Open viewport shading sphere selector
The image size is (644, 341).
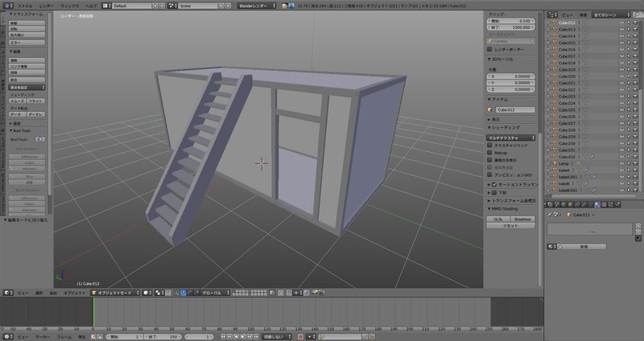pos(147,293)
